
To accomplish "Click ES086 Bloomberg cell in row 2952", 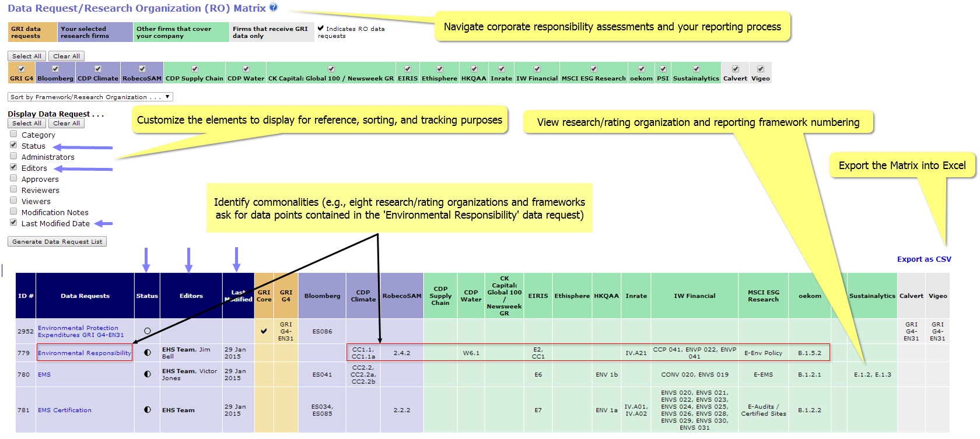I will 322,332.
